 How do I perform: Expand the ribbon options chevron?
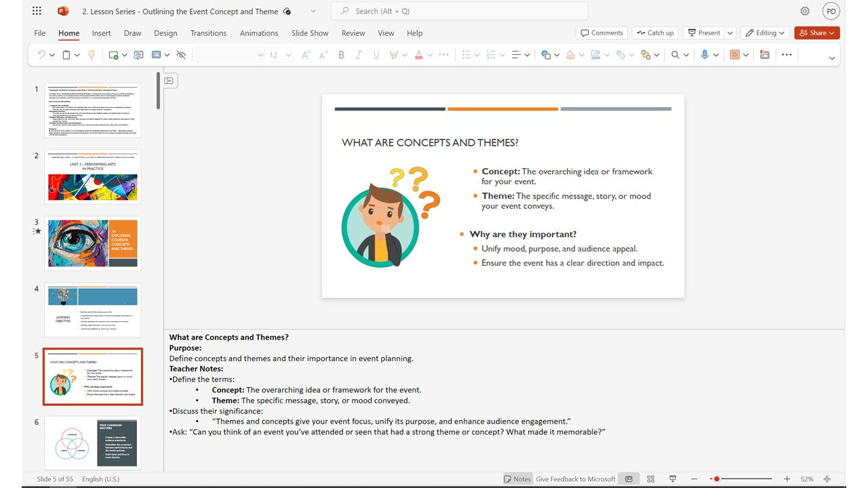(832, 58)
